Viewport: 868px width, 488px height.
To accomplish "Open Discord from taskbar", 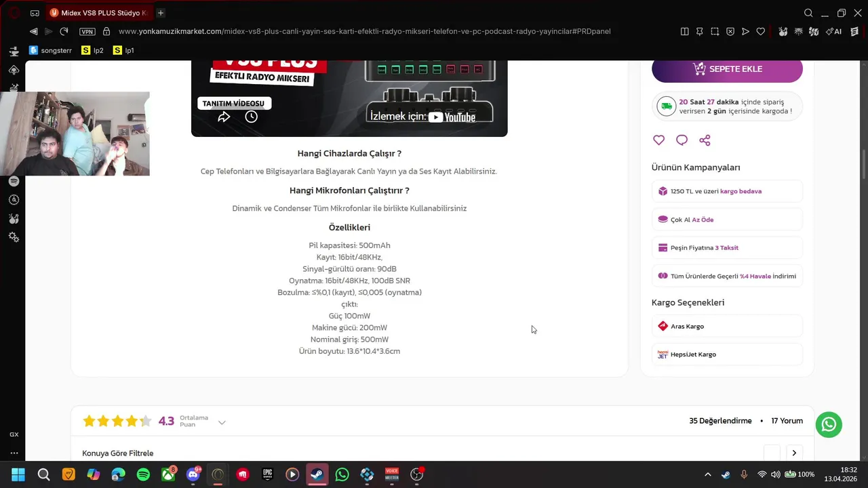I will [193, 474].
